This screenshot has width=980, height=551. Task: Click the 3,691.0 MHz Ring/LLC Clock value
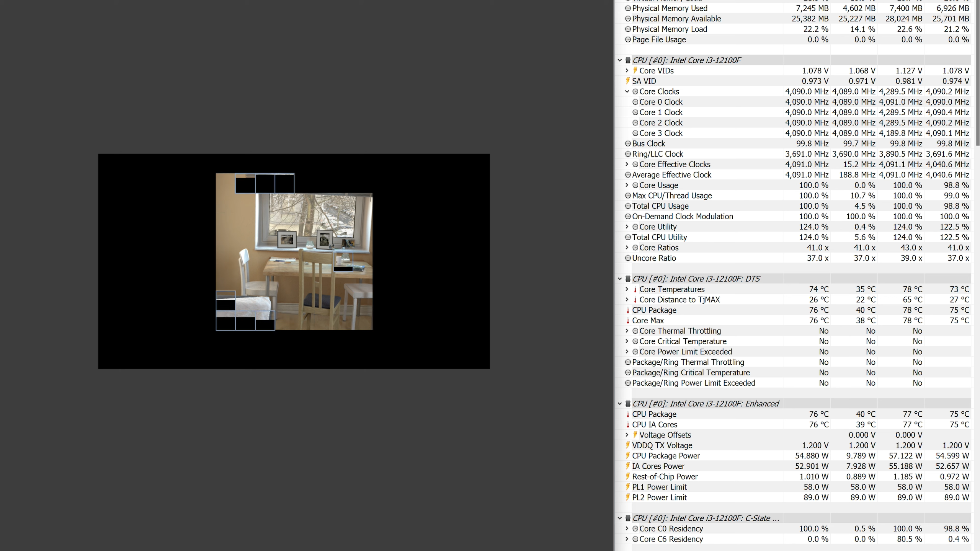click(807, 154)
